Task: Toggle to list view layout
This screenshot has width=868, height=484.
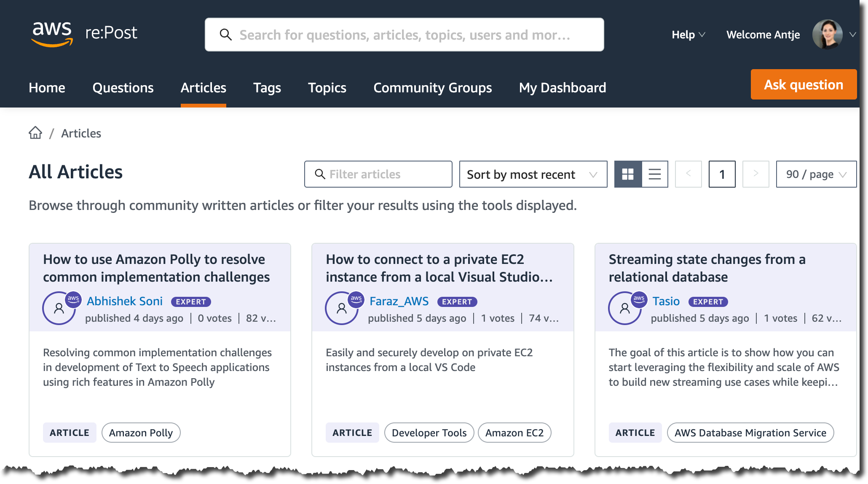Action: (654, 174)
